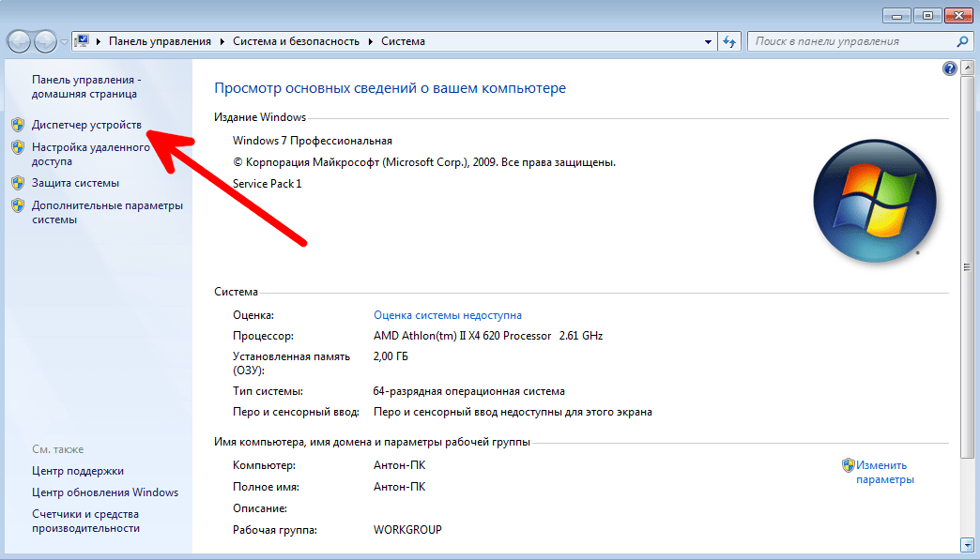Click Изменить параметры link
The width and height of the screenshot is (980, 560).
click(885, 473)
